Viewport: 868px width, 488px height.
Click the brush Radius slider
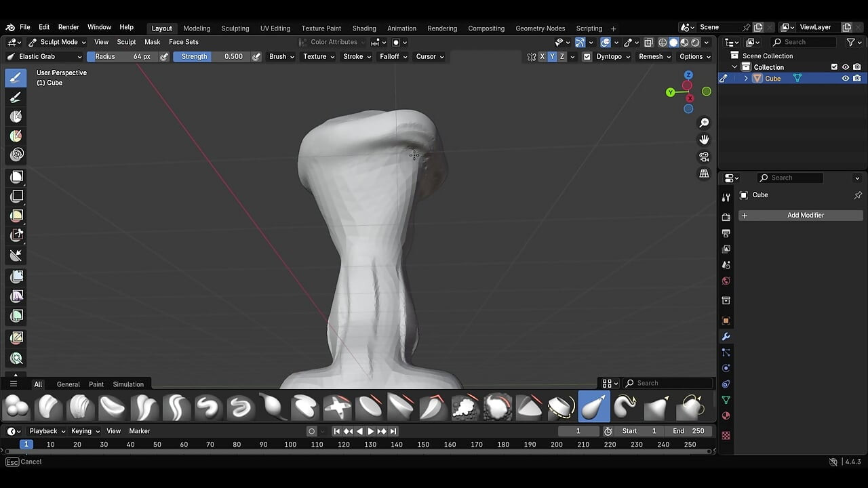[x=123, y=56]
